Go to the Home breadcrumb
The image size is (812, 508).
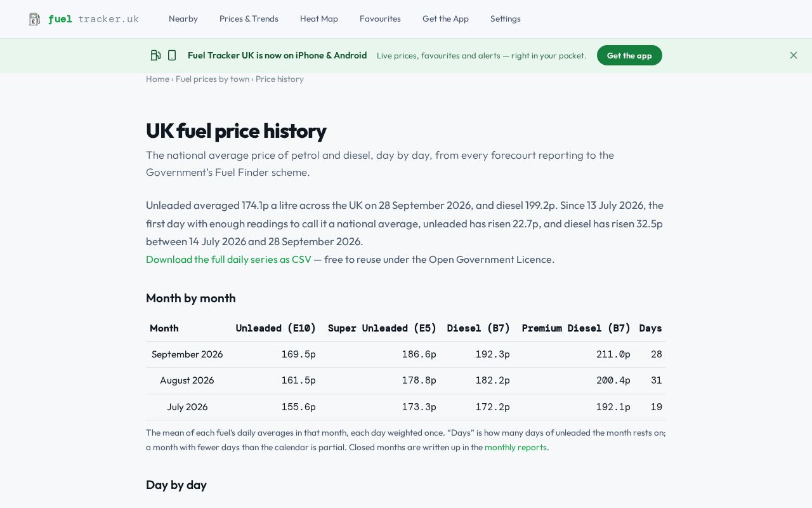click(157, 79)
